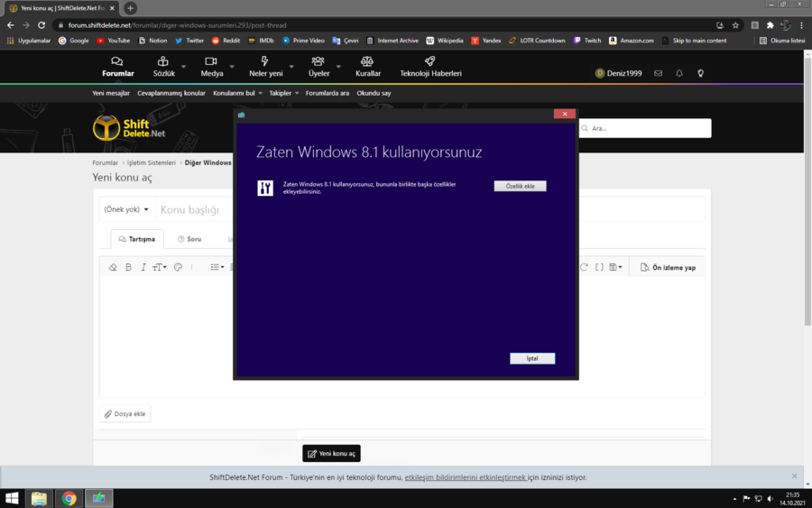The image size is (812, 508).
Task: Select the Soru tab
Action: coord(189,239)
